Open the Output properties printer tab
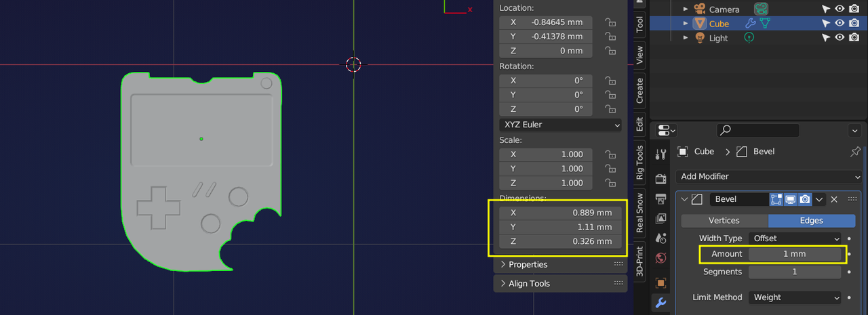The height and width of the screenshot is (315, 868). [660, 199]
